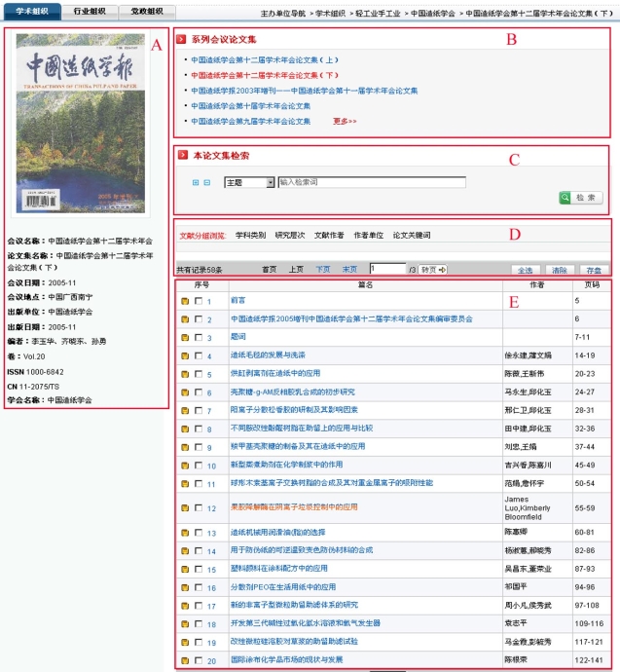The image size is (620, 672).
Task: Click the minus icon to remove search row
Action: coord(206,182)
